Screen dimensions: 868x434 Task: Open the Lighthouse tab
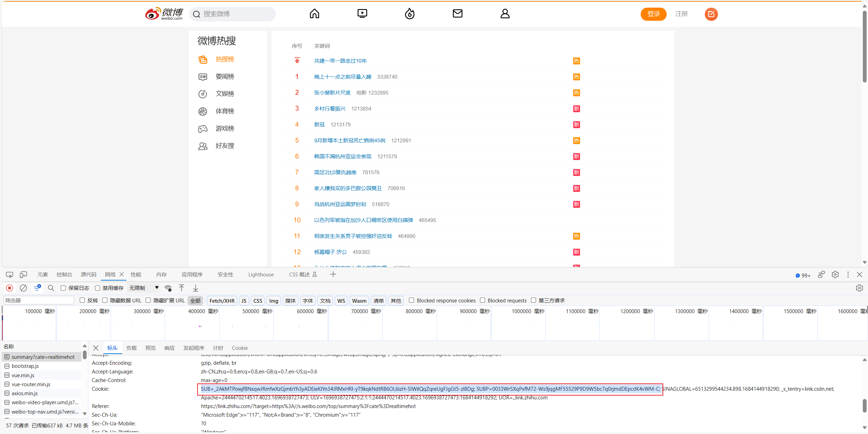coord(261,275)
